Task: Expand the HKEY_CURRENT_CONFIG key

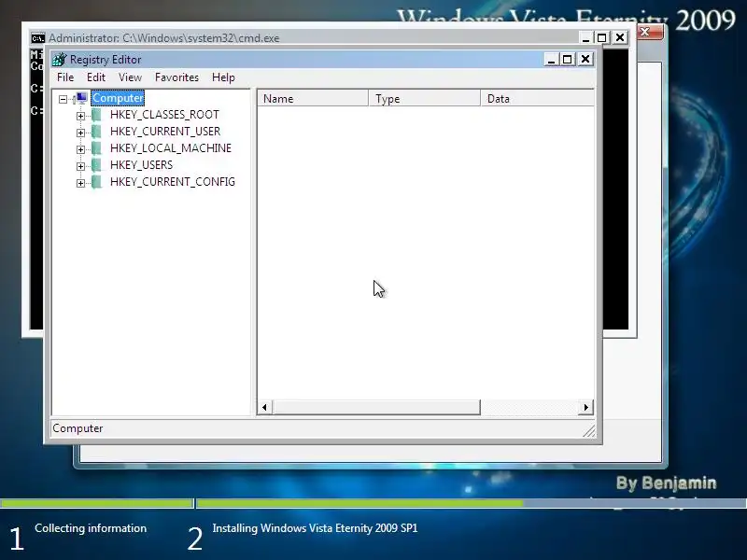Action: 80,183
